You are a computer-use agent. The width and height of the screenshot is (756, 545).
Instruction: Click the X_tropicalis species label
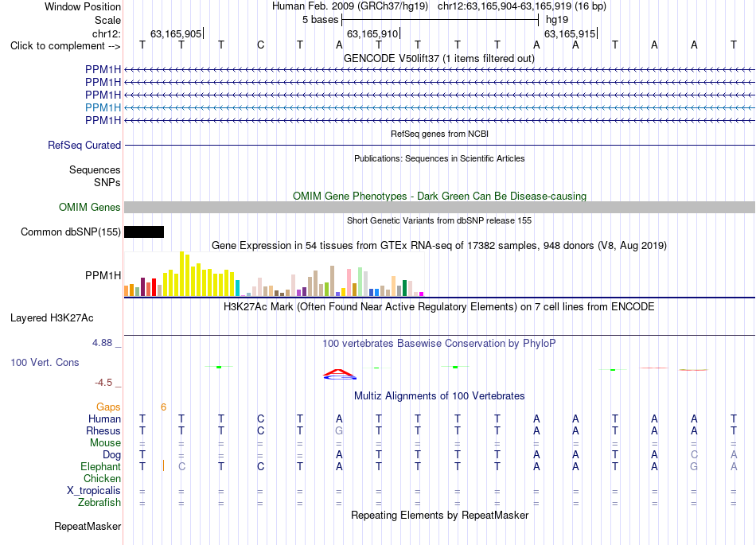pos(94,491)
